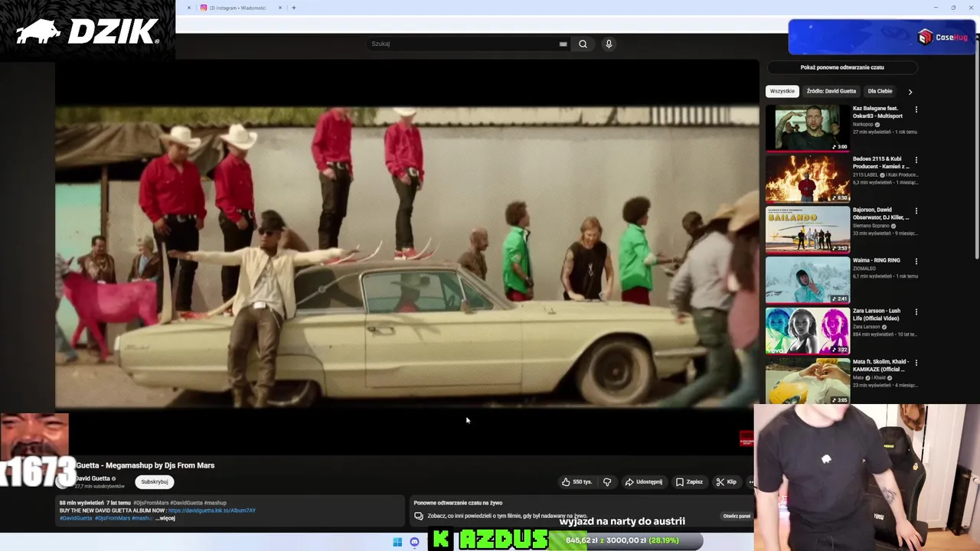Subscribe to David Guetta via Subskrybuj

pyautogui.click(x=154, y=482)
